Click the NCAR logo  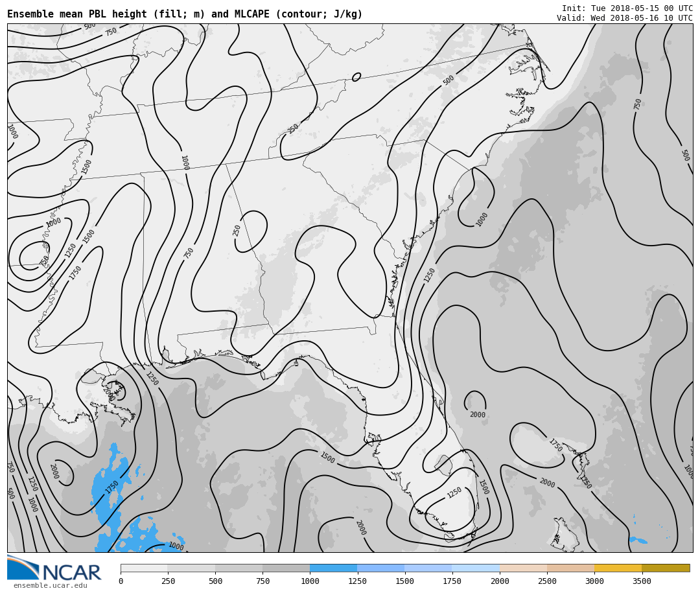pos(54,568)
